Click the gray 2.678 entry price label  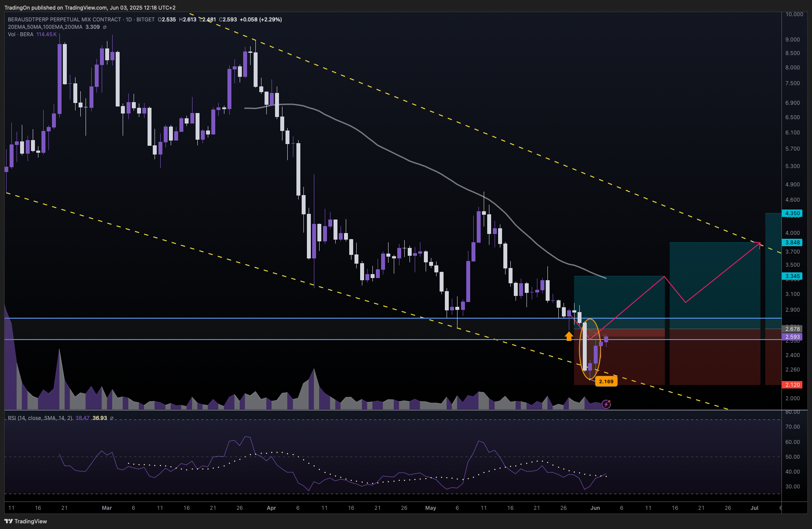click(x=793, y=329)
